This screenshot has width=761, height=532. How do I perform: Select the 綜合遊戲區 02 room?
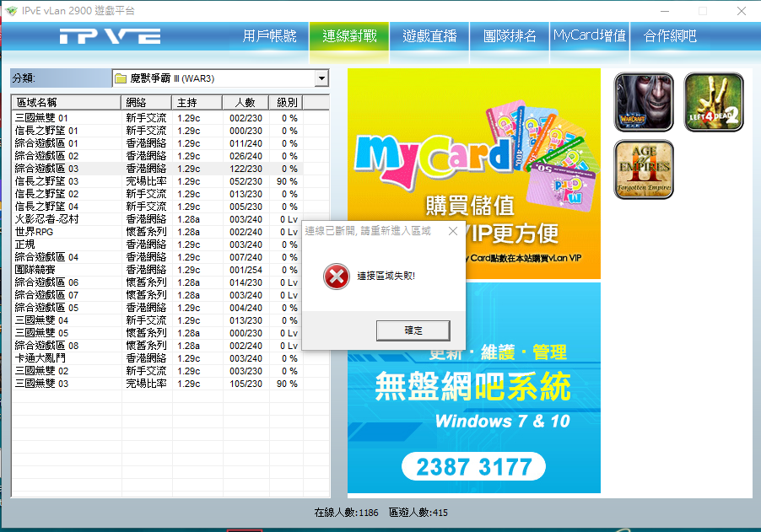158,156
